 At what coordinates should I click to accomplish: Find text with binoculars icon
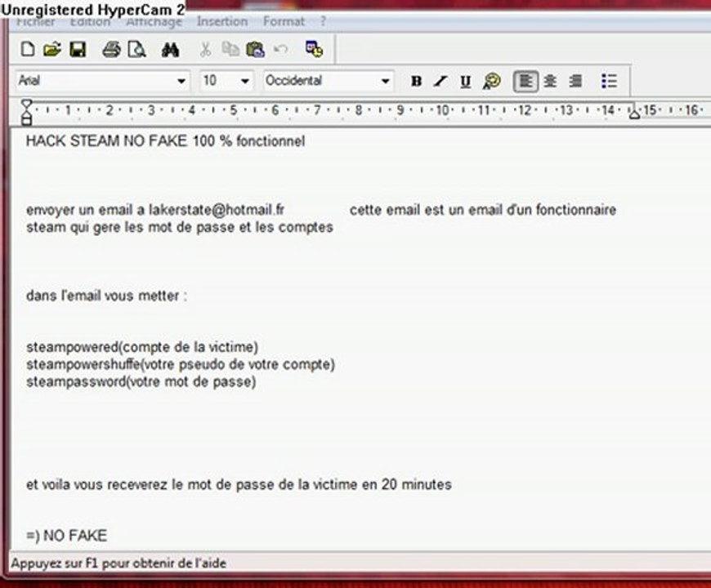point(170,49)
